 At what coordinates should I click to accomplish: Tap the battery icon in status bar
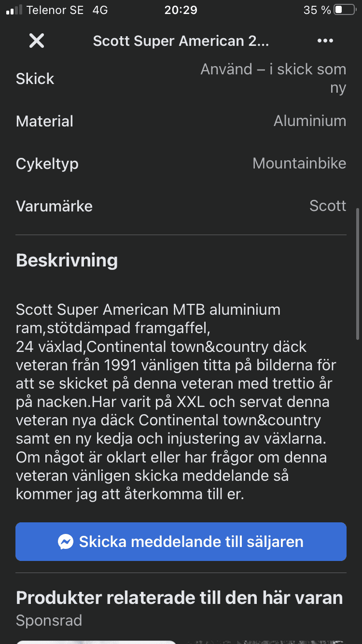(x=345, y=10)
